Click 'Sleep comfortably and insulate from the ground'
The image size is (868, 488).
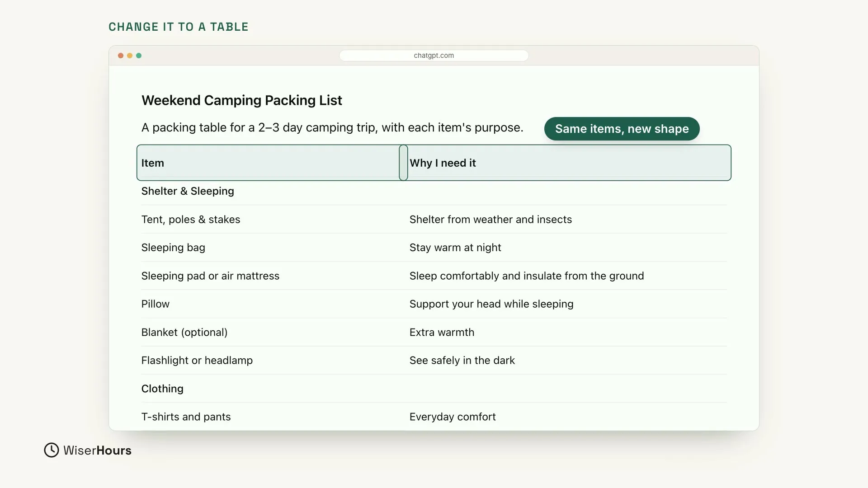(527, 276)
